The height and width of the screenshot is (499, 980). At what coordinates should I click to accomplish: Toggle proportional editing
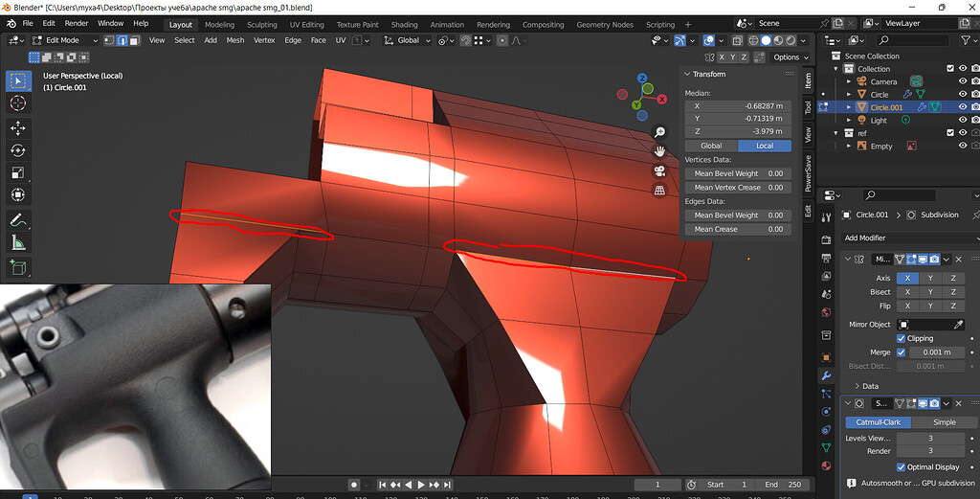point(501,40)
